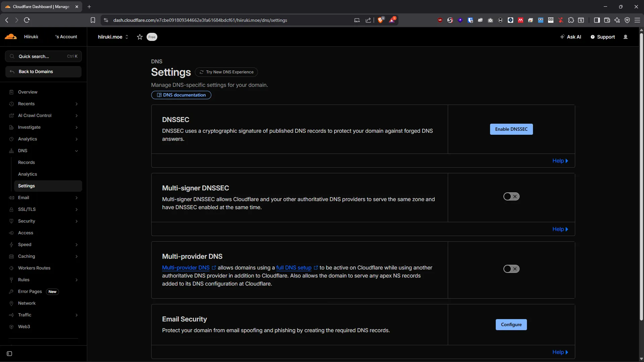Click the Web3 sidebar icon

point(11,327)
